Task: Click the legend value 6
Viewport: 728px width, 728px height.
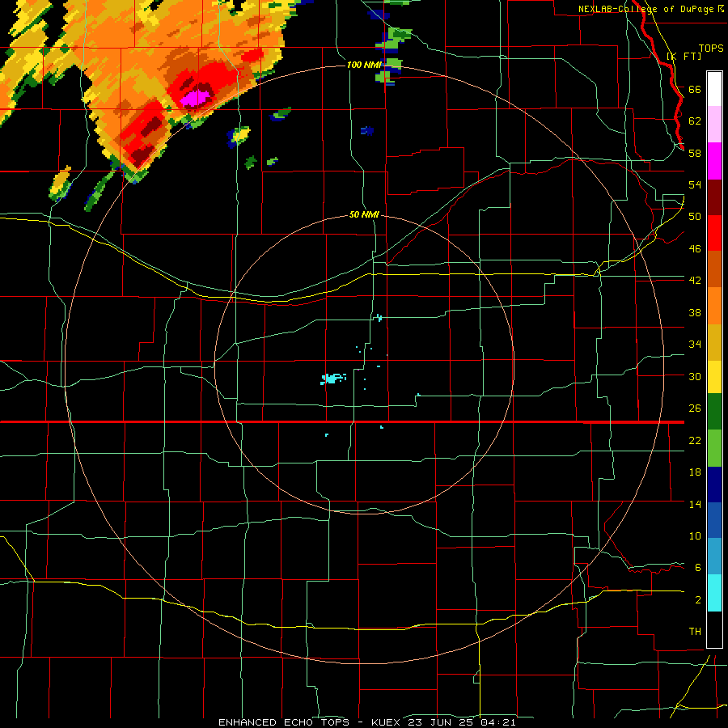Action: pyautogui.click(x=697, y=567)
